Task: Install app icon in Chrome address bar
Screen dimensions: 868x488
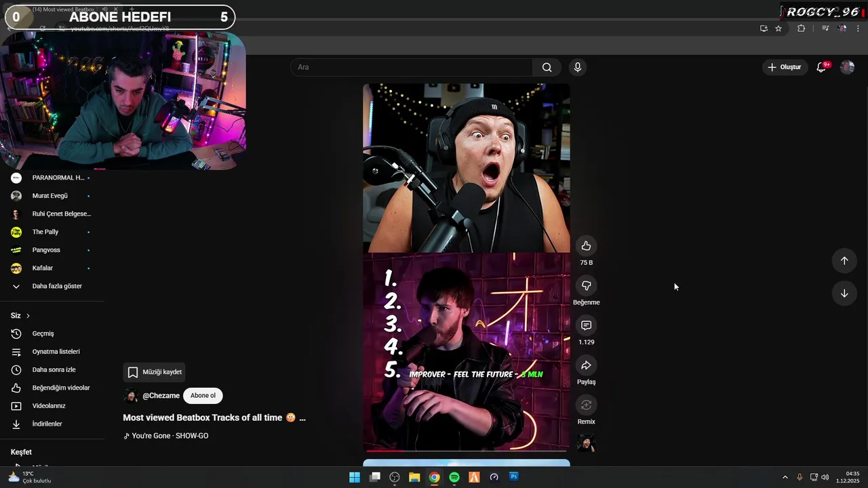Action: coord(764,28)
